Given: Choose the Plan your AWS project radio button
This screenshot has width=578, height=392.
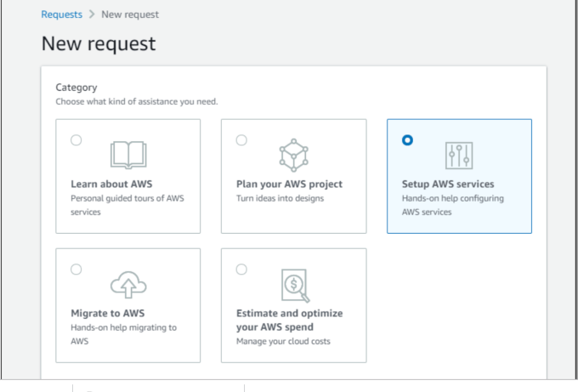Looking at the screenshot, I should [241, 140].
